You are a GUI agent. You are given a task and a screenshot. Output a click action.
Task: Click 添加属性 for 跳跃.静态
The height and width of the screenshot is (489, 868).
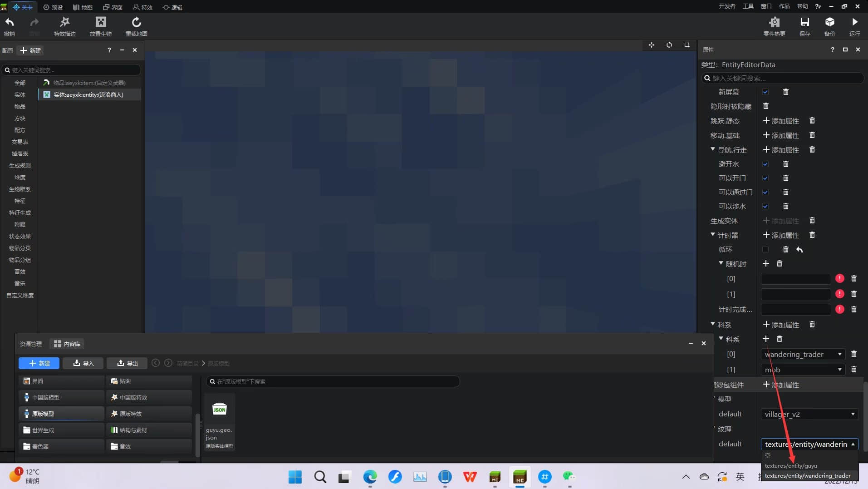(781, 121)
